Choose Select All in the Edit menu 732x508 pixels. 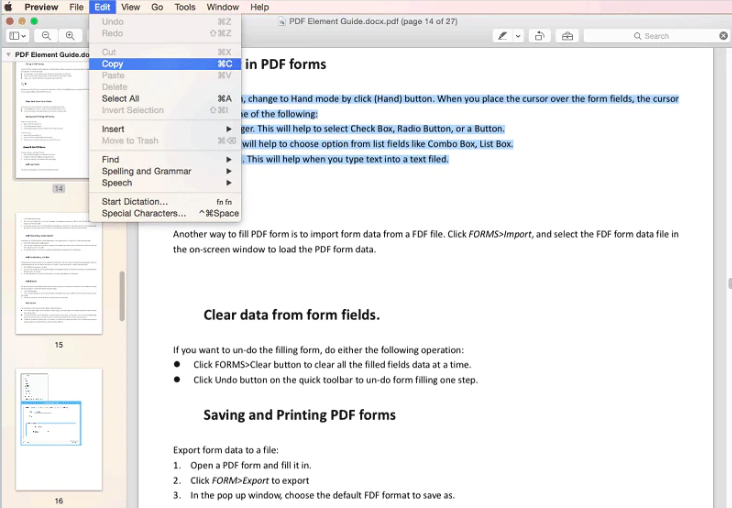[165, 99]
